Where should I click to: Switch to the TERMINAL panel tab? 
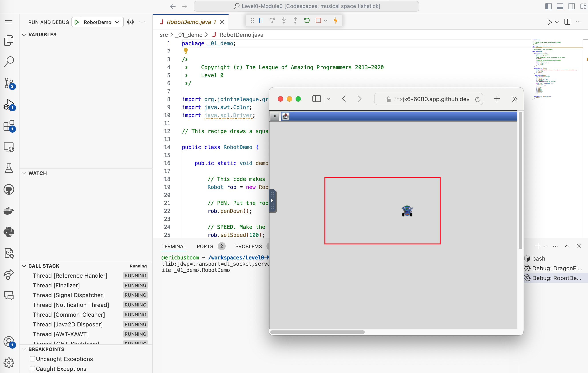pos(174,247)
